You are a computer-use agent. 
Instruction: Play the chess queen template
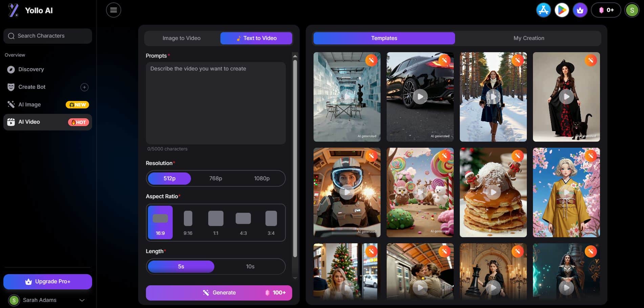point(493,288)
